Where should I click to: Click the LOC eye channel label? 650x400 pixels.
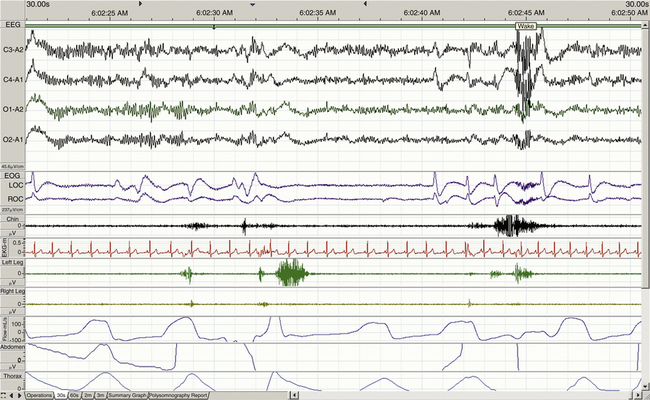pos(13,186)
